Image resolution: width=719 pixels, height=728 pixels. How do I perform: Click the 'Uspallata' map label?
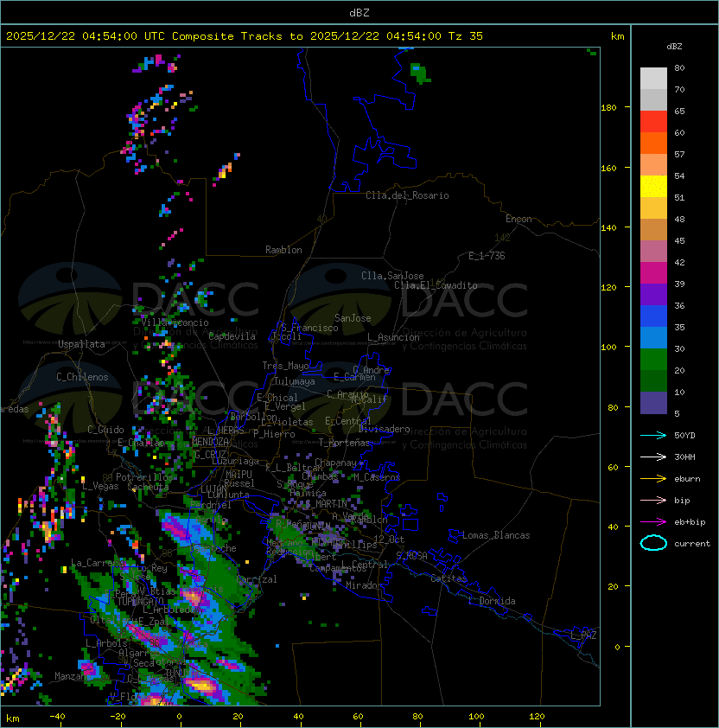click(81, 344)
